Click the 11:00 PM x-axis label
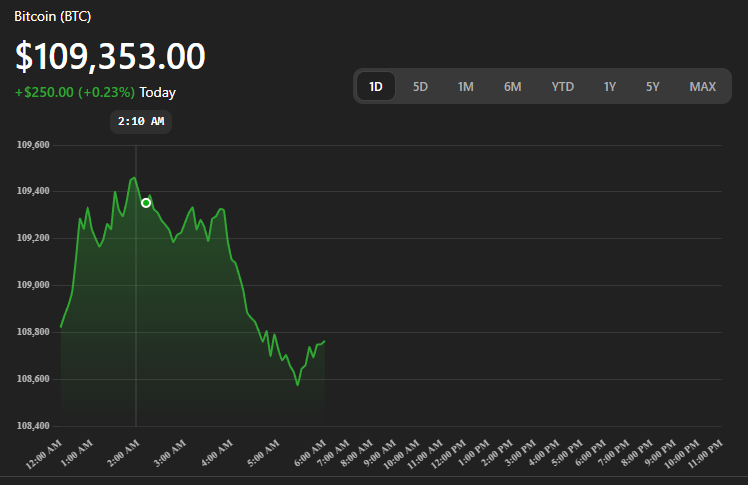Screen dimensions: 748x485 pos(706,454)
